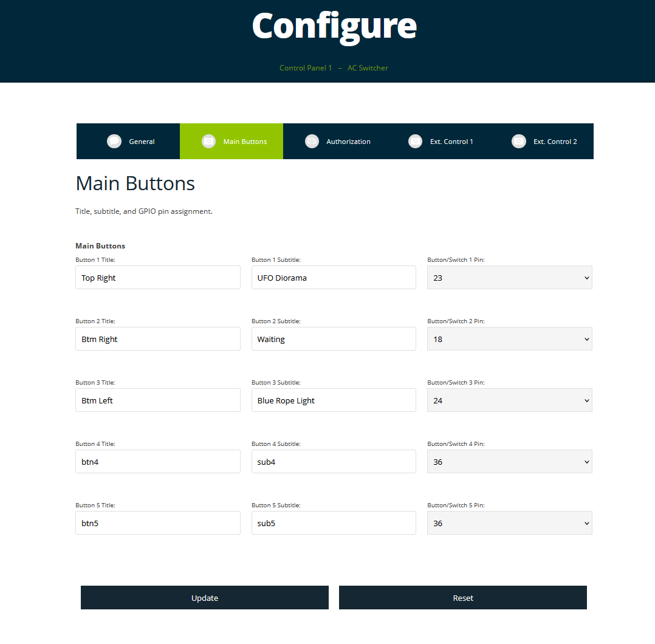Open the Button/Switch 5 Pin dropdown
This screenshot has height=644, width=655.
(509, 523)
